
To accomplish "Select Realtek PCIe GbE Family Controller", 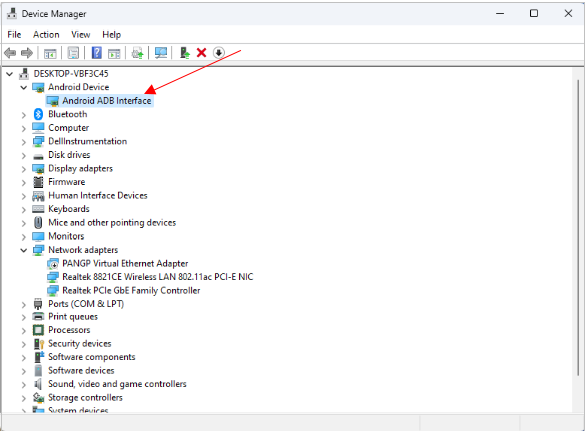I will click(x=131, y=290).
